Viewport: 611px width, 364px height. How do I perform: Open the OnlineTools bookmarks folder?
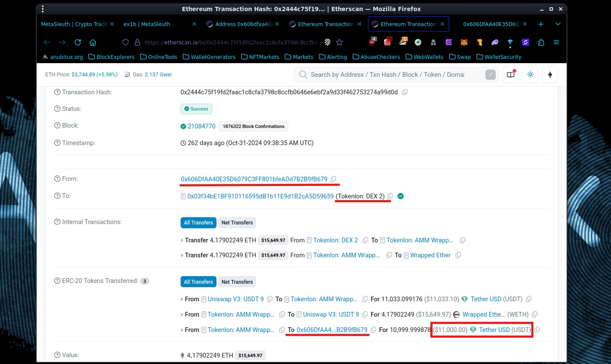[159, 57]
